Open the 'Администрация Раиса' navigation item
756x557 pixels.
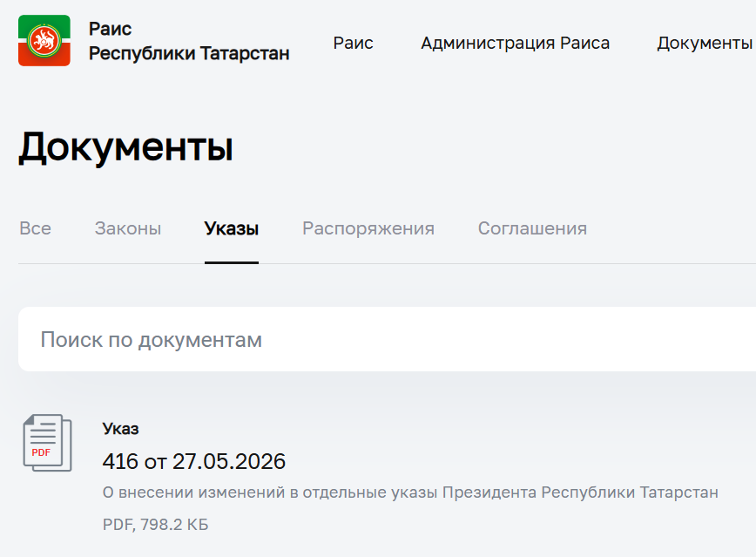click(x=516, y=43)
